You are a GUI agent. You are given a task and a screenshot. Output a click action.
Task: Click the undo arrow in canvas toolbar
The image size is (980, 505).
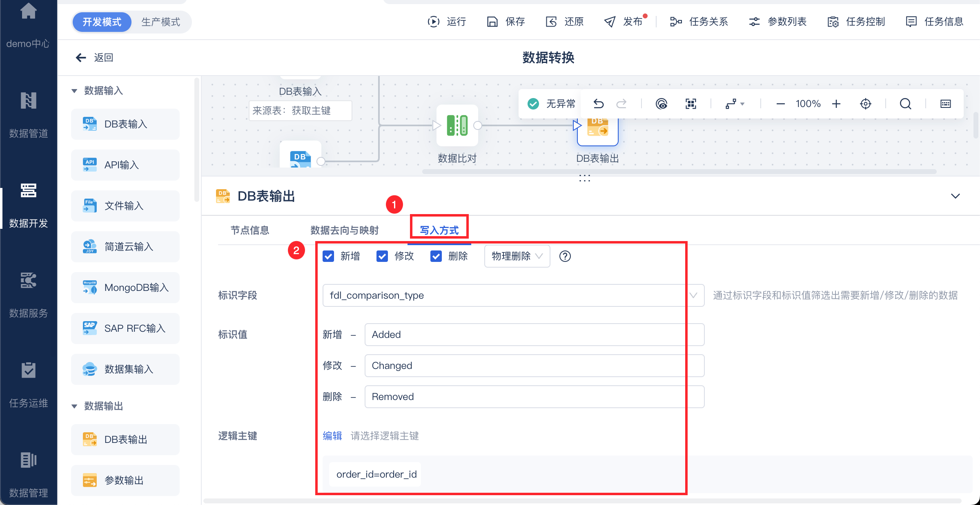tap(598, 104)
